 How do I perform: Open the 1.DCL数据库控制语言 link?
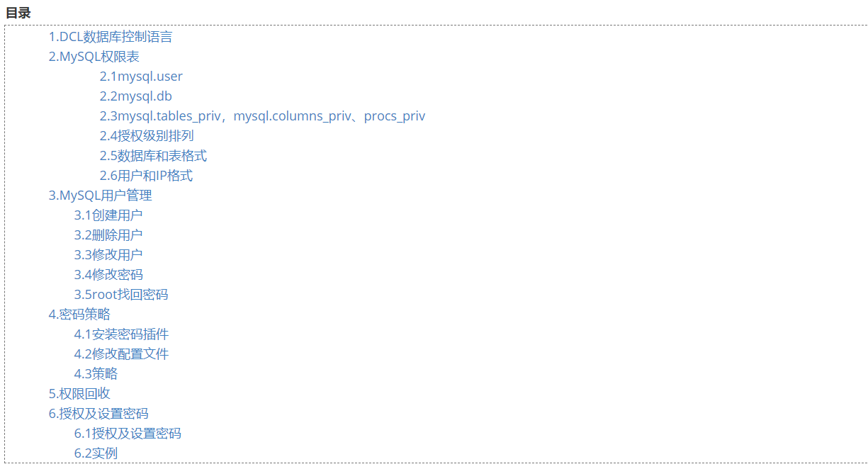(x=110, y=37)
